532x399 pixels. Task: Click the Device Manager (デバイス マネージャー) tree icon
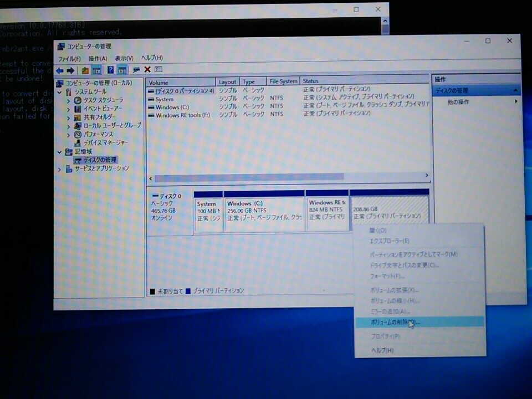78,142
